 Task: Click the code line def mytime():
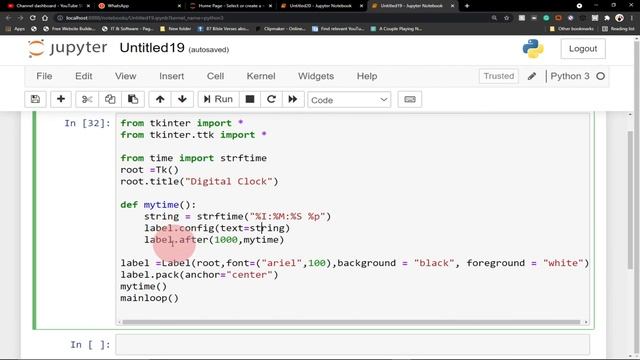[x=158, y=205]
